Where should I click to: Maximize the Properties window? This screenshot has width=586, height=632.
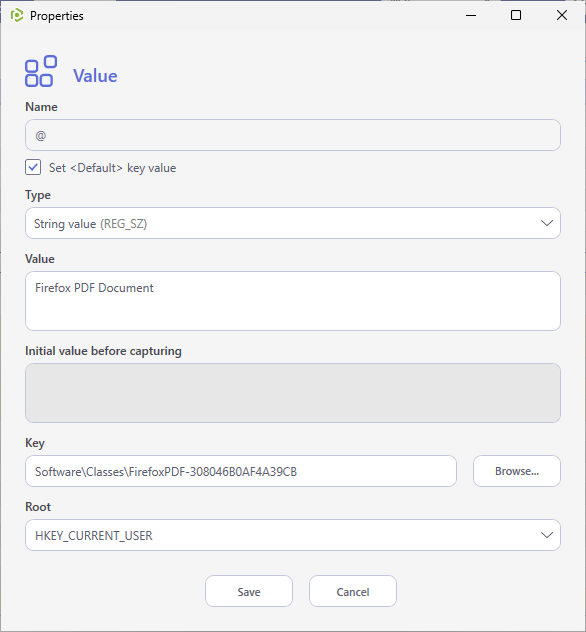516,15
